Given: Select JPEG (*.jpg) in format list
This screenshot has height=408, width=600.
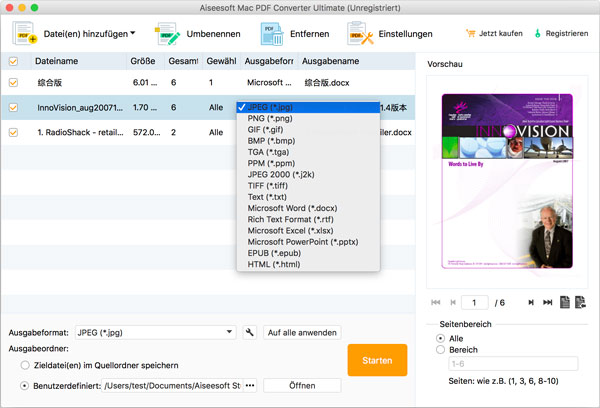Looking at the screenshot, I should point(308,107).
